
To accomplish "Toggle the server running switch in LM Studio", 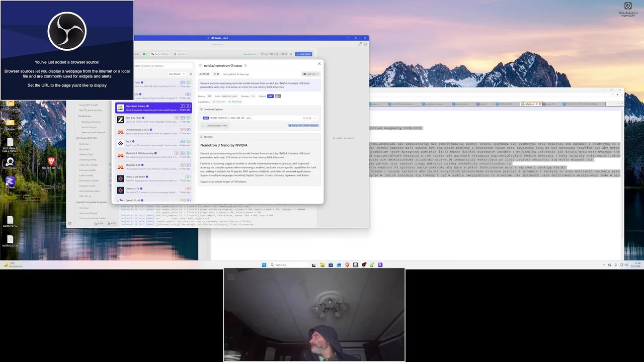I will [x=145, y=54].
